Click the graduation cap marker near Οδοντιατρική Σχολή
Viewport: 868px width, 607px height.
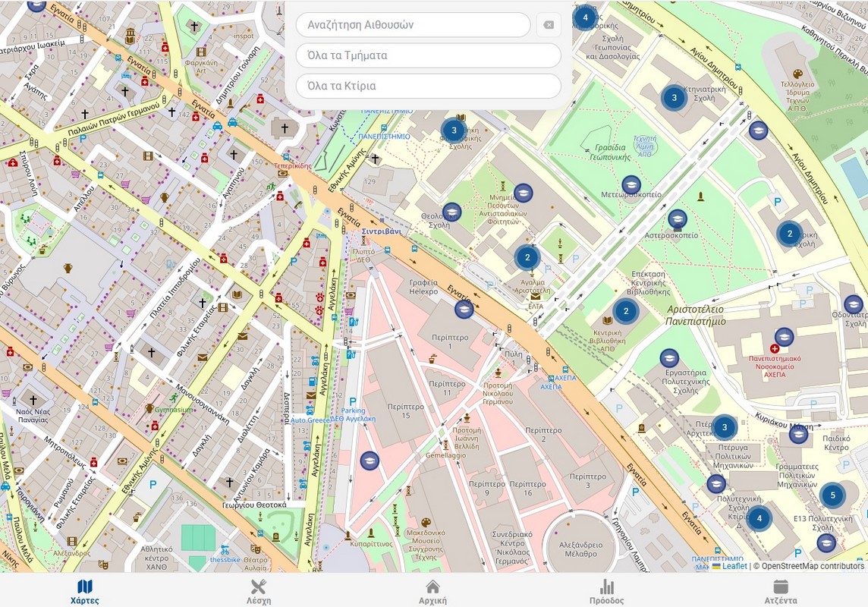point(854,305)
